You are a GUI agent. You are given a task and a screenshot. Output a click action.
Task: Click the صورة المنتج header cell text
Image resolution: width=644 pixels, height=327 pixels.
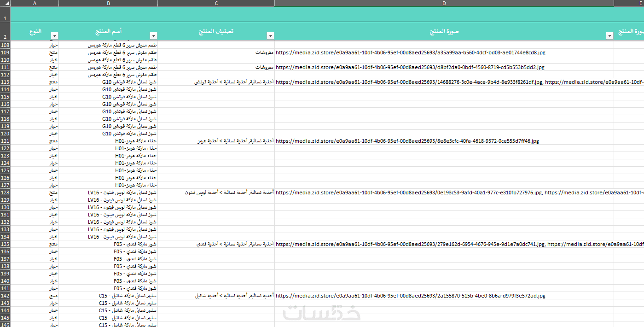point(444,31)
